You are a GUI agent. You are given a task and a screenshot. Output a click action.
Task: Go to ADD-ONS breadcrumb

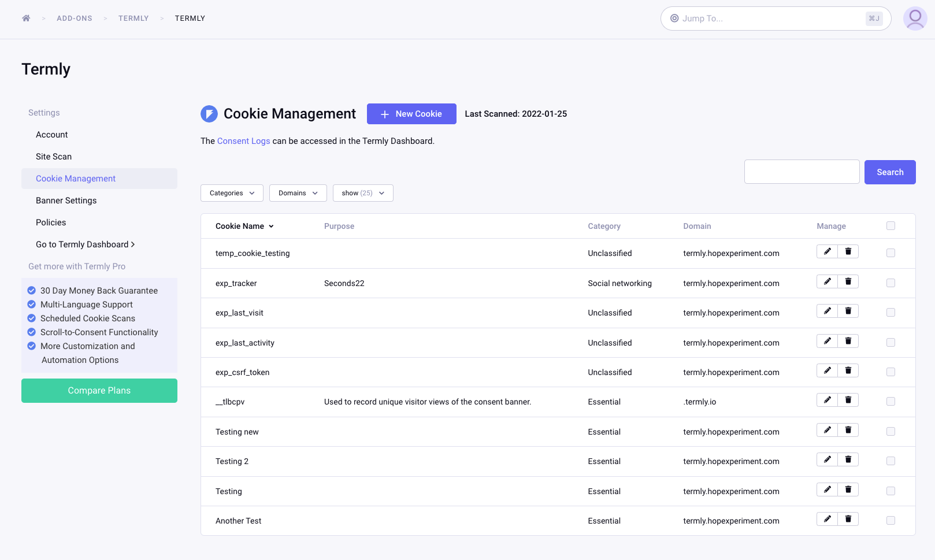(75, 18)
